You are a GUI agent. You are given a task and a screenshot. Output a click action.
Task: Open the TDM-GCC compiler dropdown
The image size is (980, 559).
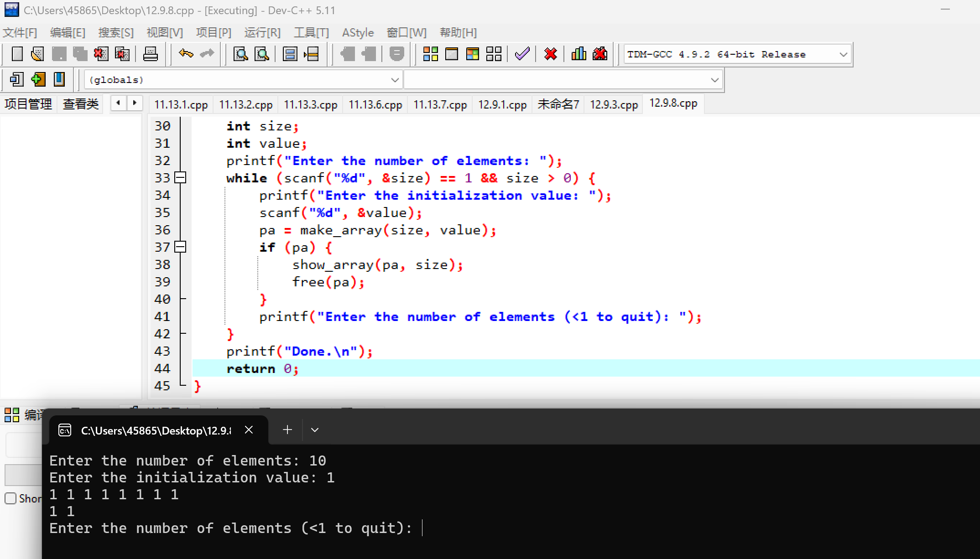(x=843, y=55)
